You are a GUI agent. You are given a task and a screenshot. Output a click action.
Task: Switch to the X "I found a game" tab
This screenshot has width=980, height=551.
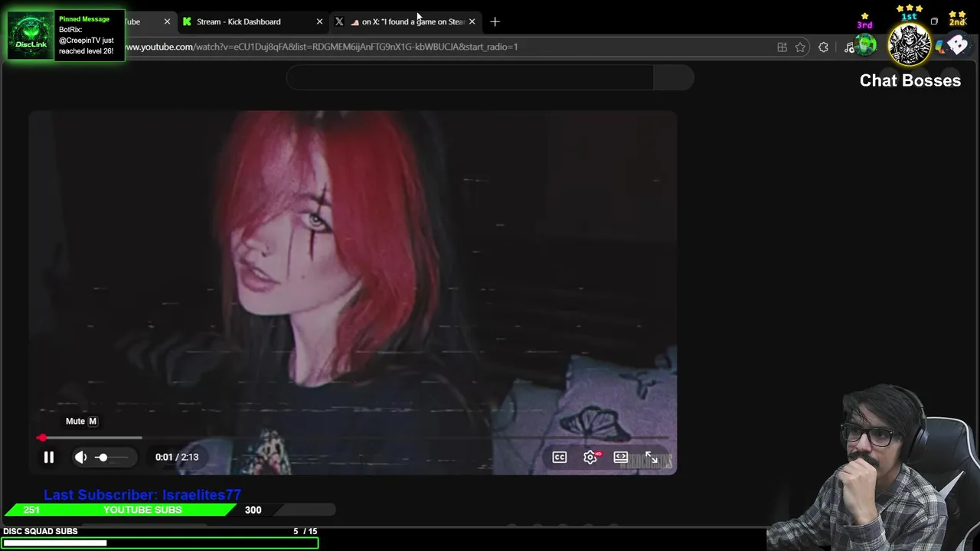(x=407, y=21)
